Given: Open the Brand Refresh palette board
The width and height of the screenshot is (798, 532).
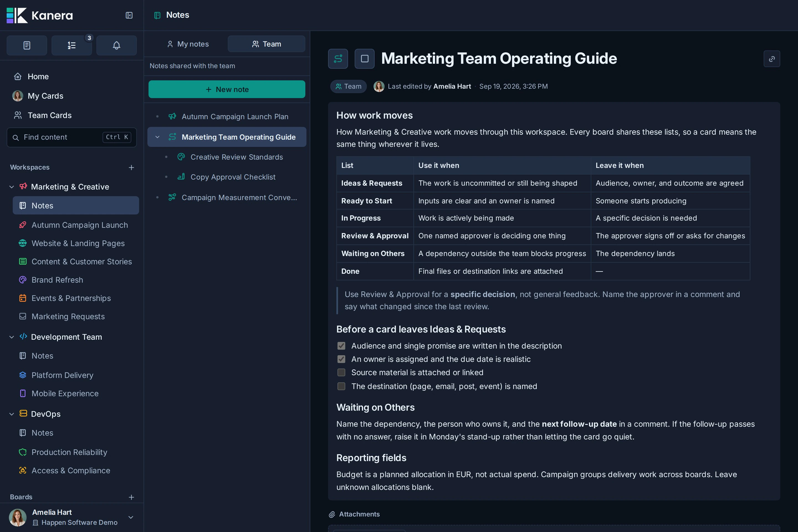Looking at the screenshot, I should point(76,280).
